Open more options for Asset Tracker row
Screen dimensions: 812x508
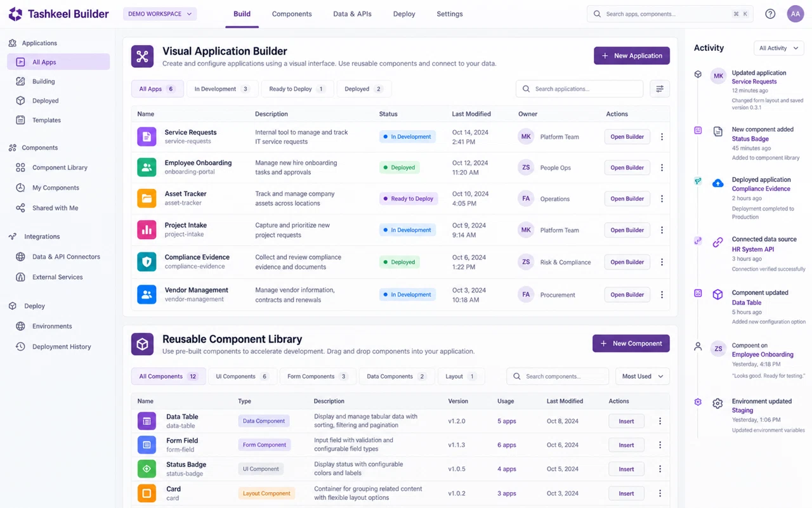(x=662, y=199)
